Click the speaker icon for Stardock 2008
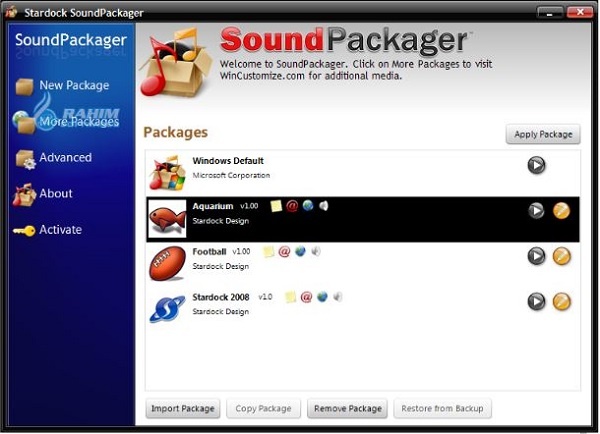The image size is (600, 434). tap(338, 297)
